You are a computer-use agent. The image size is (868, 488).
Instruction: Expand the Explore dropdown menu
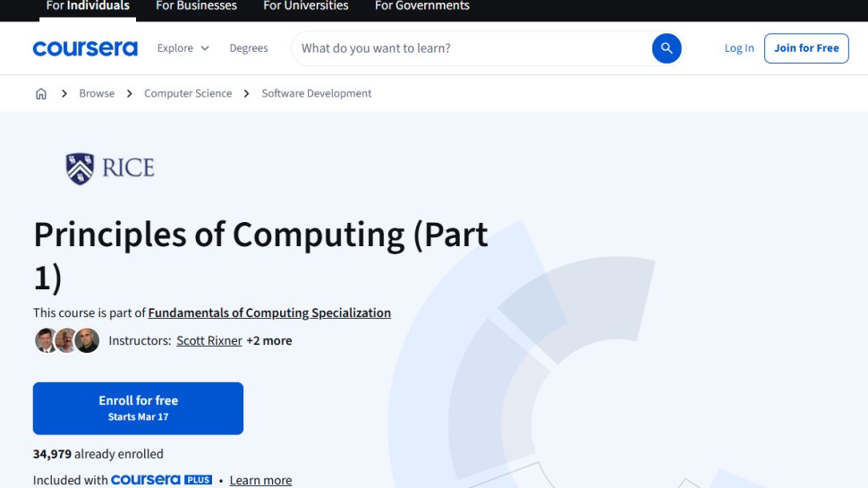tap(183, 48)
